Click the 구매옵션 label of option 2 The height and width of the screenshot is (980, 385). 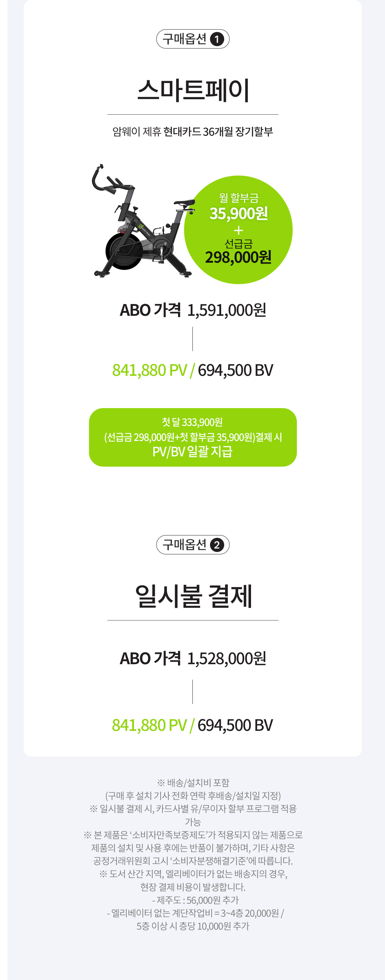(x=185, y=545)
